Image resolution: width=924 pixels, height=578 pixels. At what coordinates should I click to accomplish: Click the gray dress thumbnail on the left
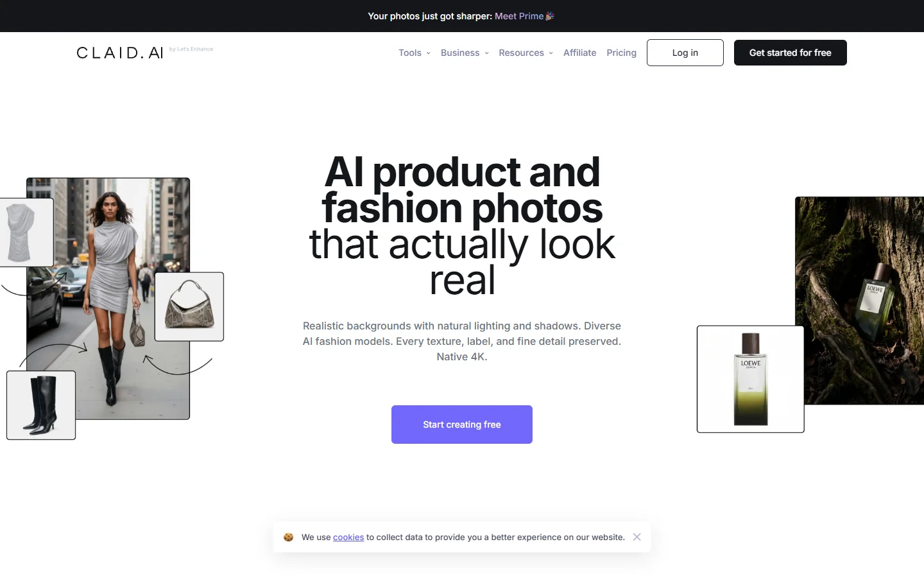(22, 231)
